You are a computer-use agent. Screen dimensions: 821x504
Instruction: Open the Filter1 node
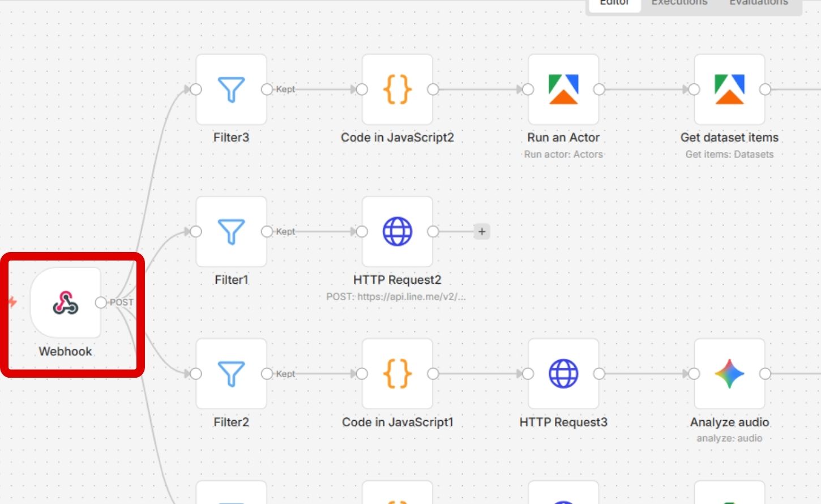point(231,231)
